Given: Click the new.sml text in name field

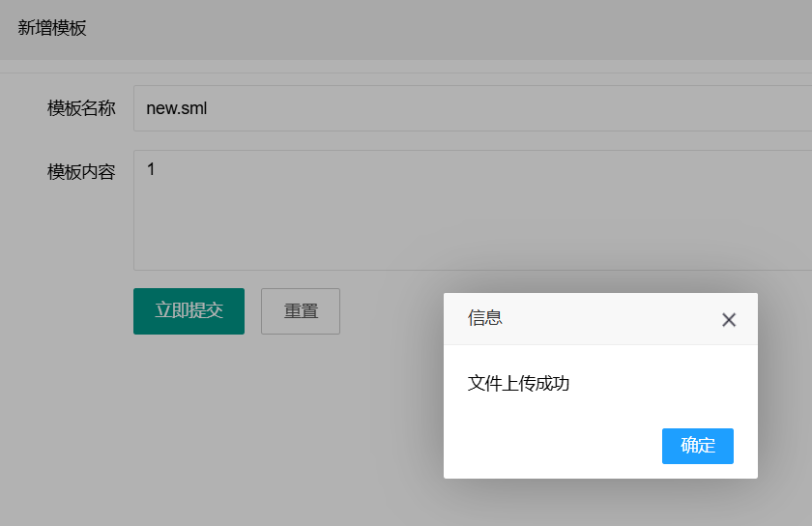Looking at the screenshot, I should (176, 108).
